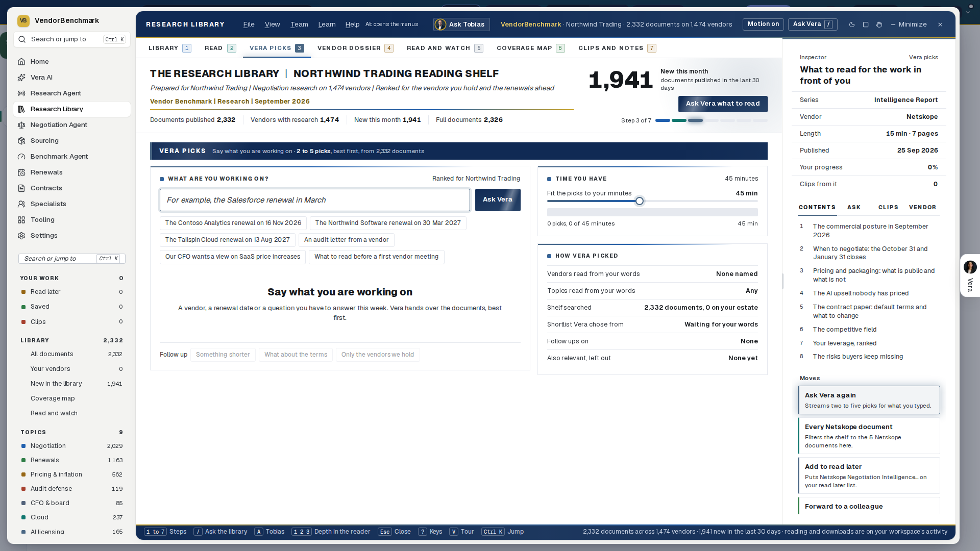The width and height of the screenshot is (980, 551).
Task: Choose the Contoso Analytics renewal suggestion
Action: 233,223
